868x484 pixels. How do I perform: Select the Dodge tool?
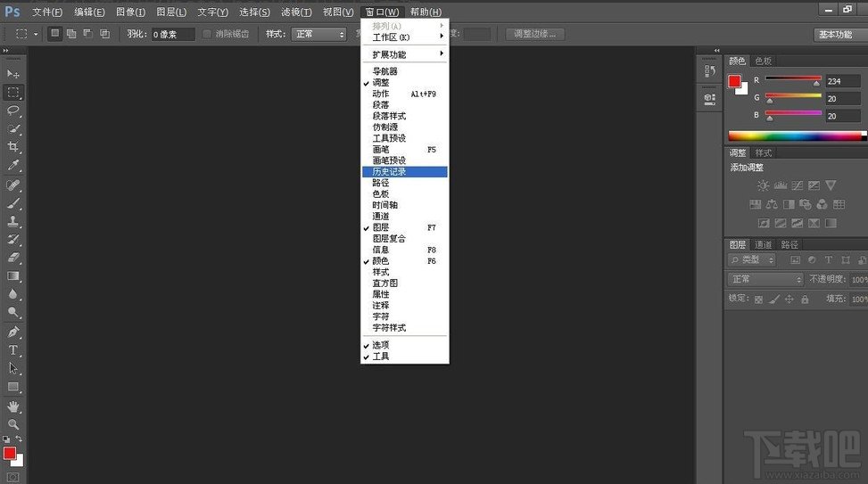tap(13, 312)
